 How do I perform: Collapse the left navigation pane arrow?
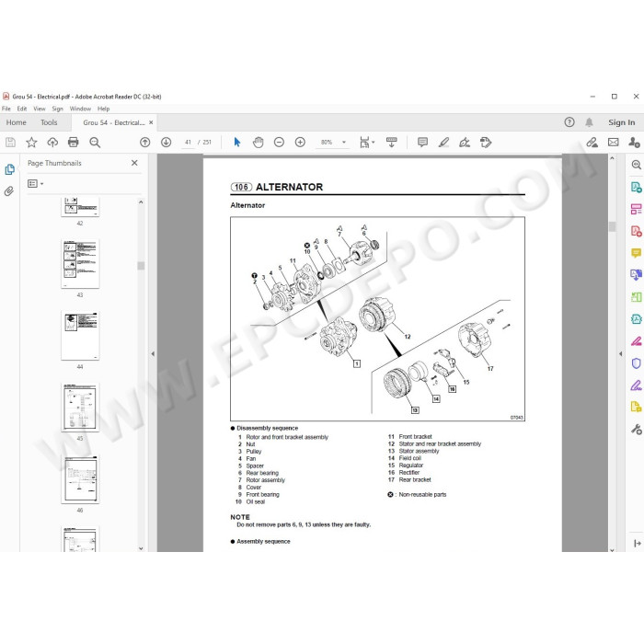153,353
